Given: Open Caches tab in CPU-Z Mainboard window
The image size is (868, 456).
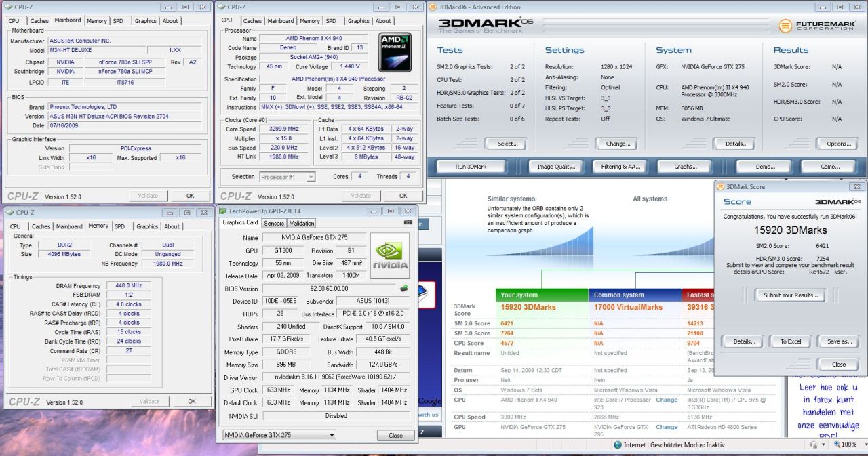Looking at the screenshot, I should pos(39,21).
